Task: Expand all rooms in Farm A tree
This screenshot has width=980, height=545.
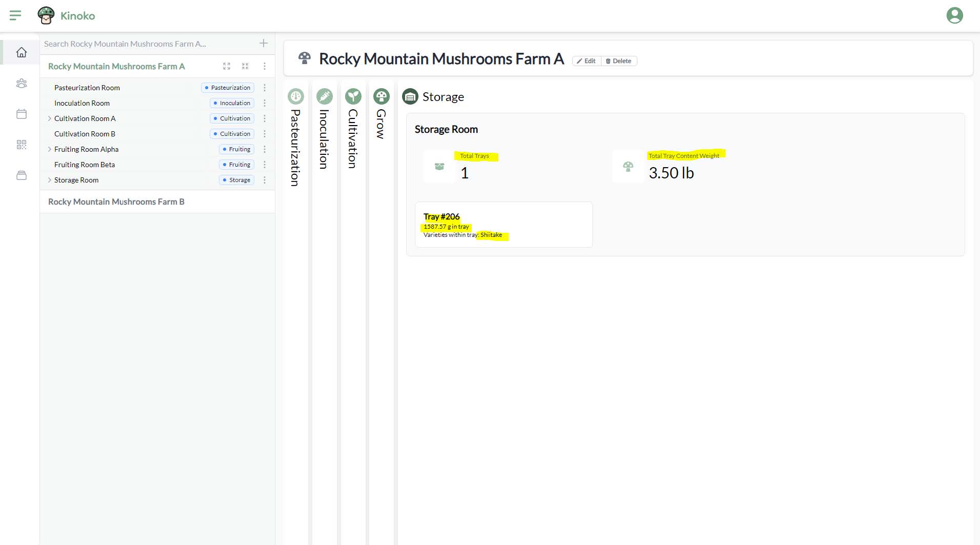Action: [x=227, y=66]
